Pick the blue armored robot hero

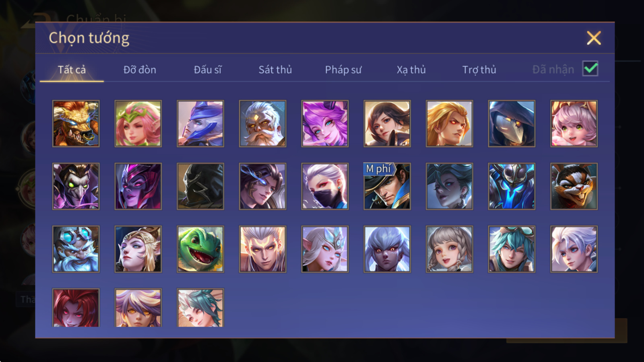click(512, 186)
